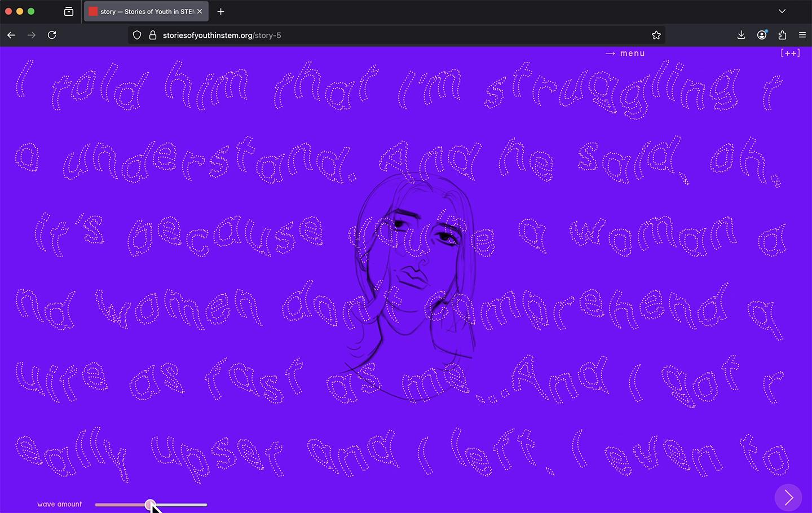This screenshot has width=812, height=513.
Task: Click the browser back arrow
Action: (11, 35)
